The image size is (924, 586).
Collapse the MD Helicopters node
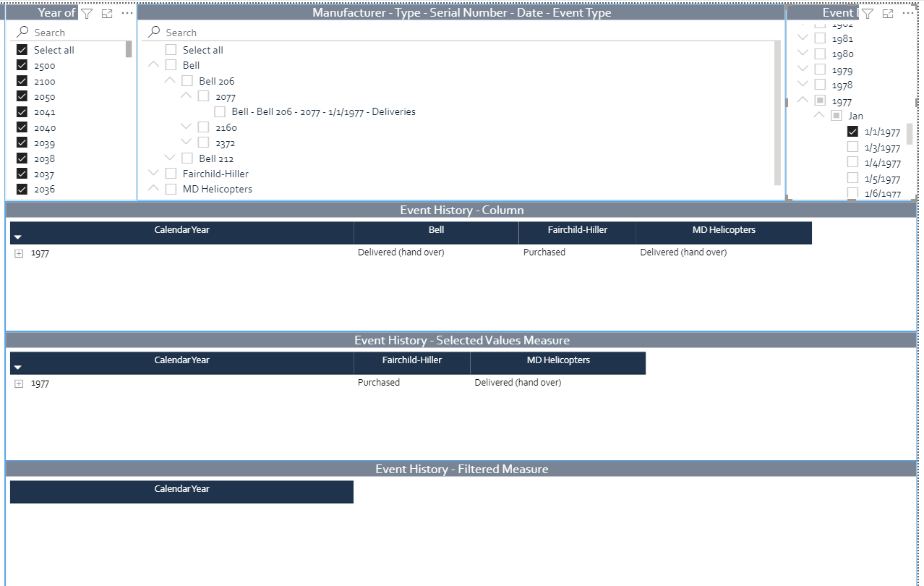coord(153,189)
